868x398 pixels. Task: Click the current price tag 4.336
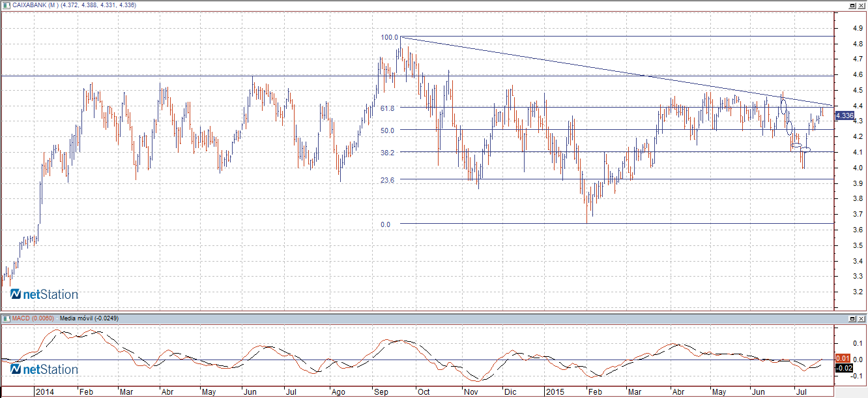click(x=844, y=115)
